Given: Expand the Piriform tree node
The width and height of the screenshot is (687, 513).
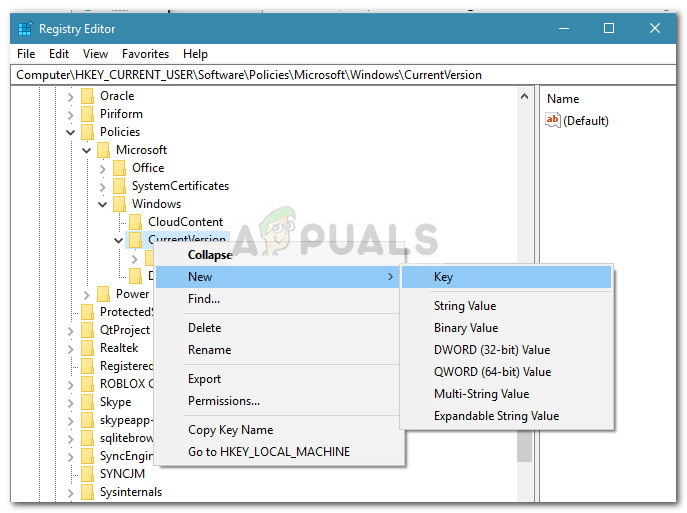Looking at the screenshot, I should [x=70, y=114].
